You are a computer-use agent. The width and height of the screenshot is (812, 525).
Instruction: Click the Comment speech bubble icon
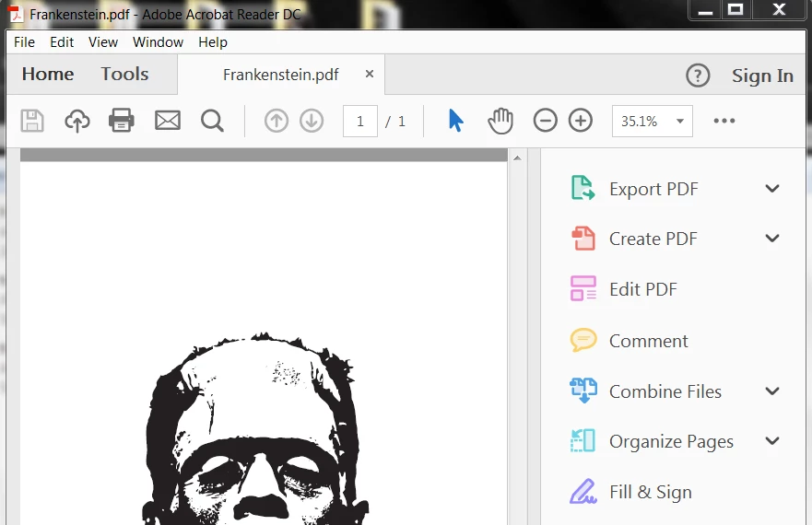583,340
